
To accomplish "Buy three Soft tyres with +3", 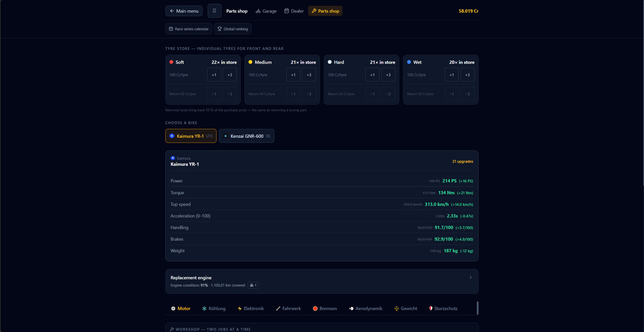I will point(230,75).
